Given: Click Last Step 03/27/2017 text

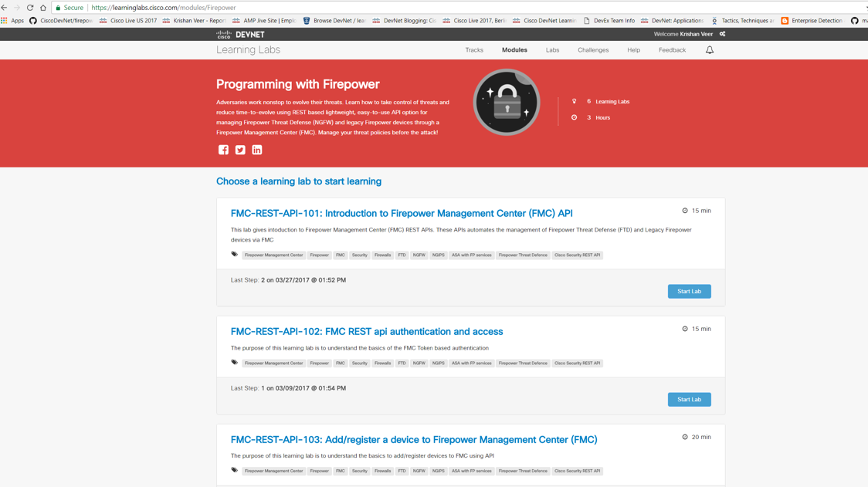Looking at the screenshot, I should [288, 280].
